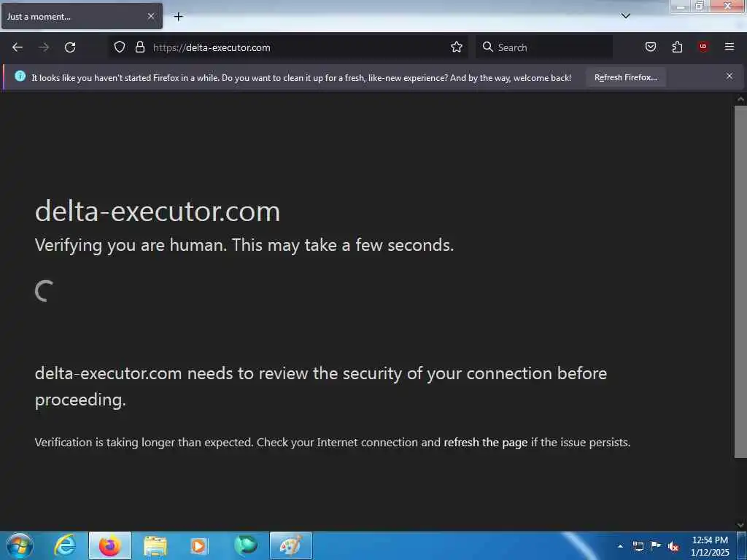This screenshot has width=747, height=560.
Task: Click scrollbar down arrow
Action: [x=740, y=525]
